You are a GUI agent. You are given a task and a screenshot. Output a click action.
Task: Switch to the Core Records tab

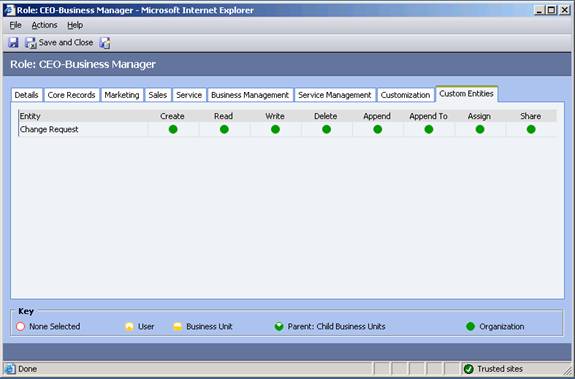[x=72, y=95]
